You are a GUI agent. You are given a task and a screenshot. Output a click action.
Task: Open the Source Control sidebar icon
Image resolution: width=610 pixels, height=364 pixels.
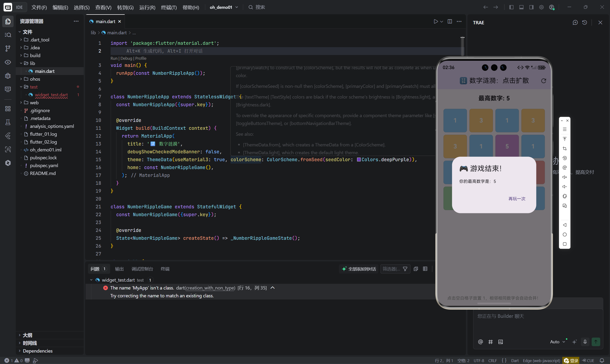tap(8, 49)
